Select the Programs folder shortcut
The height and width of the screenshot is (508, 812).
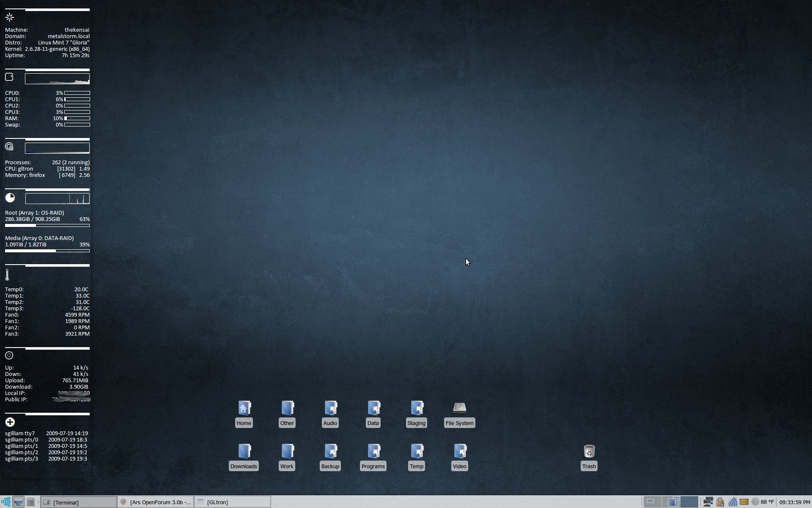(373, 452)
